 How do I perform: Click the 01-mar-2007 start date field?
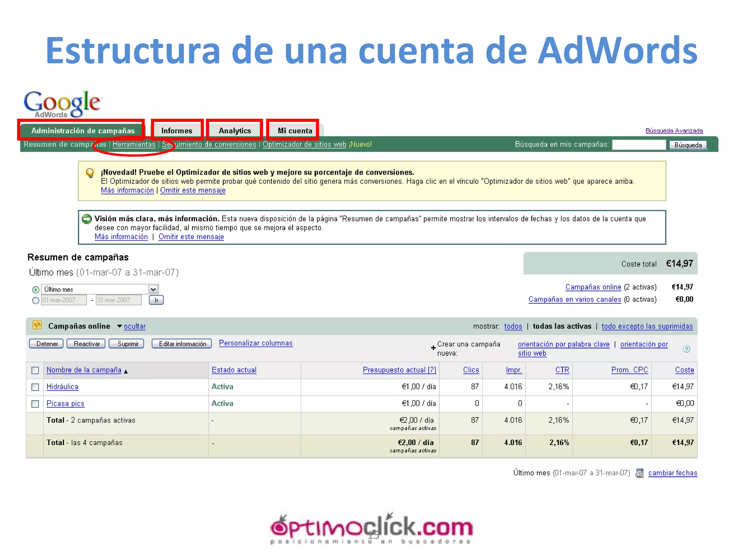click(x=64, y=300)
